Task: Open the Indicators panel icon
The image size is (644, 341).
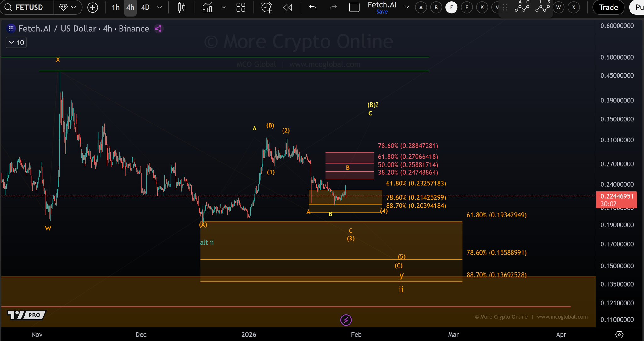Action: click(x=207, y=7)
